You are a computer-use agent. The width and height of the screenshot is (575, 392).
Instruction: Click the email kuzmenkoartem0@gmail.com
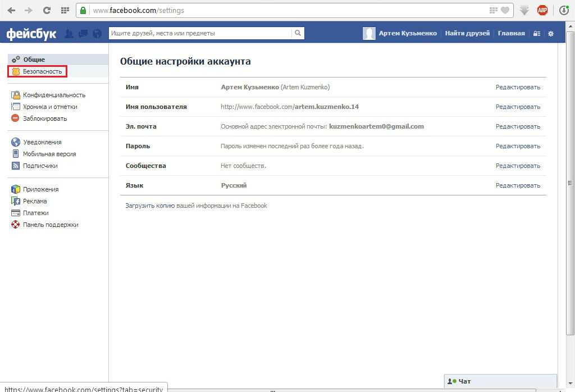point(376,126)
